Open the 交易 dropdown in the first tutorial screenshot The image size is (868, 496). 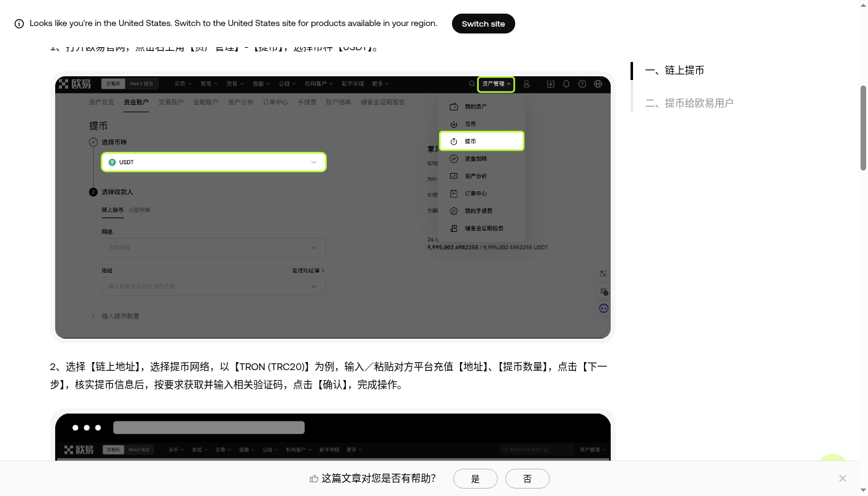tap(234, 84)
